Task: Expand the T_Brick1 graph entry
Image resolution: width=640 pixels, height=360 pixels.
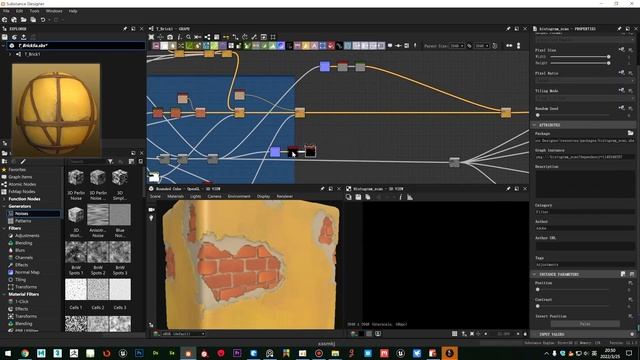Action: point(10,54)
